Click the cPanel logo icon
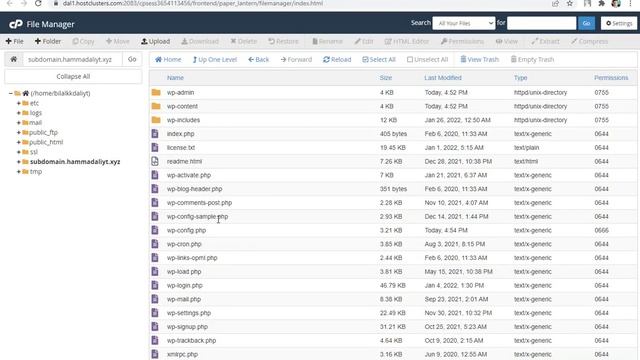 click(x=16, y=24)
